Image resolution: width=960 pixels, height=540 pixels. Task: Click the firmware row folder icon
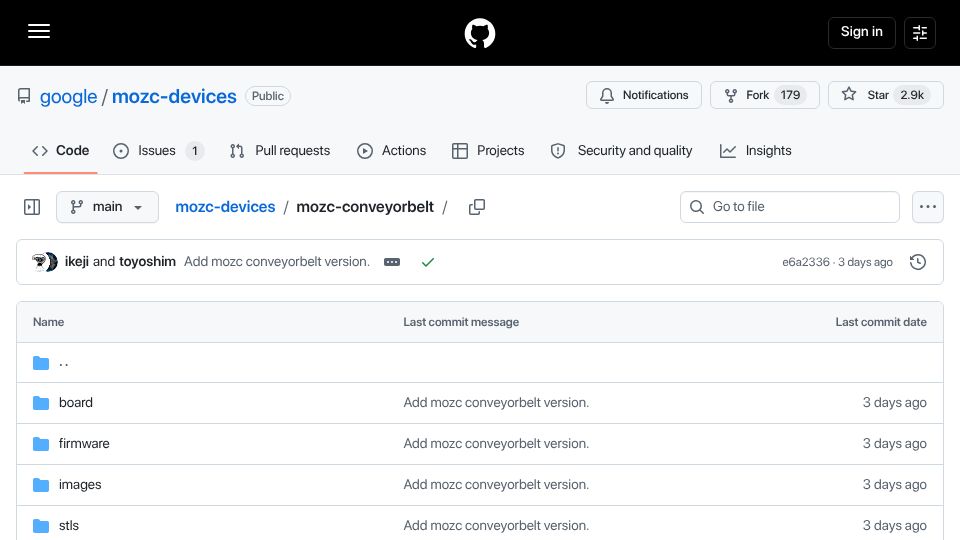click(41, 444)
